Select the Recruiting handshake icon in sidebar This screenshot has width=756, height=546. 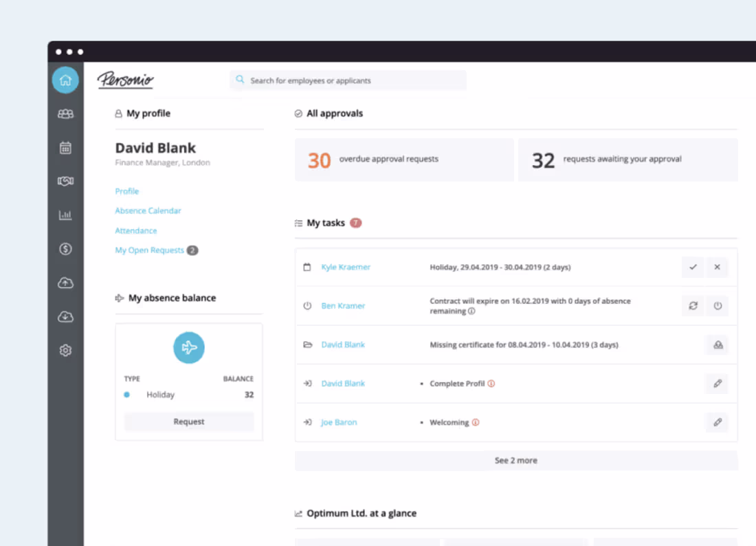click(65, 181)
